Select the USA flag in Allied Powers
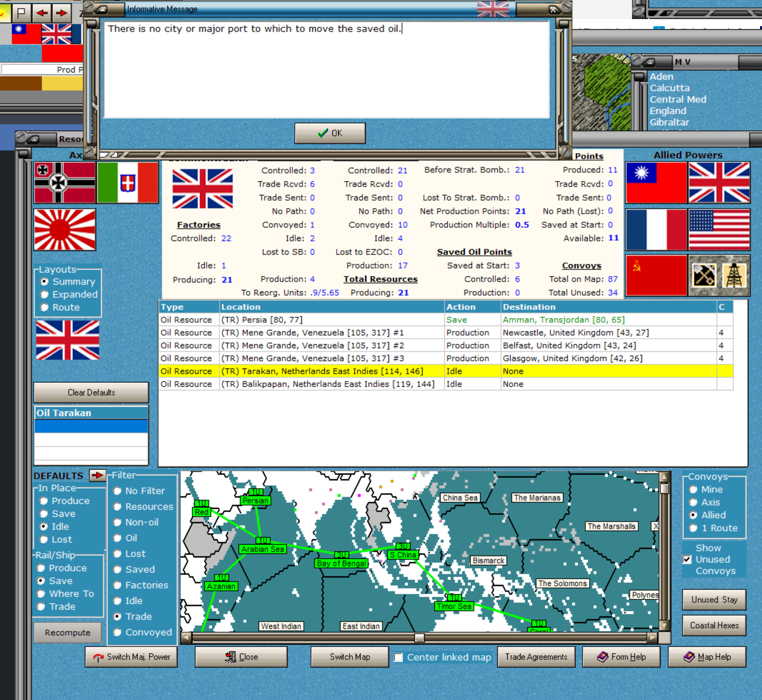This screenshot has width=762, height=700. 719,230
